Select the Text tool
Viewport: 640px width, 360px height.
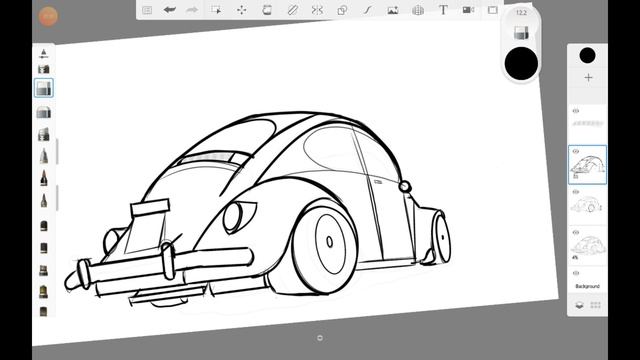tap(443, 10)
